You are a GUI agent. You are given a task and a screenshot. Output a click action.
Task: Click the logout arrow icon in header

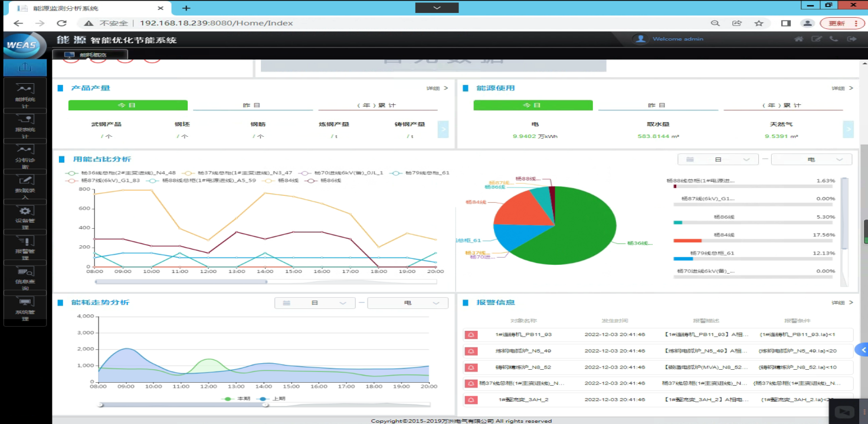(x=851, y=39)
